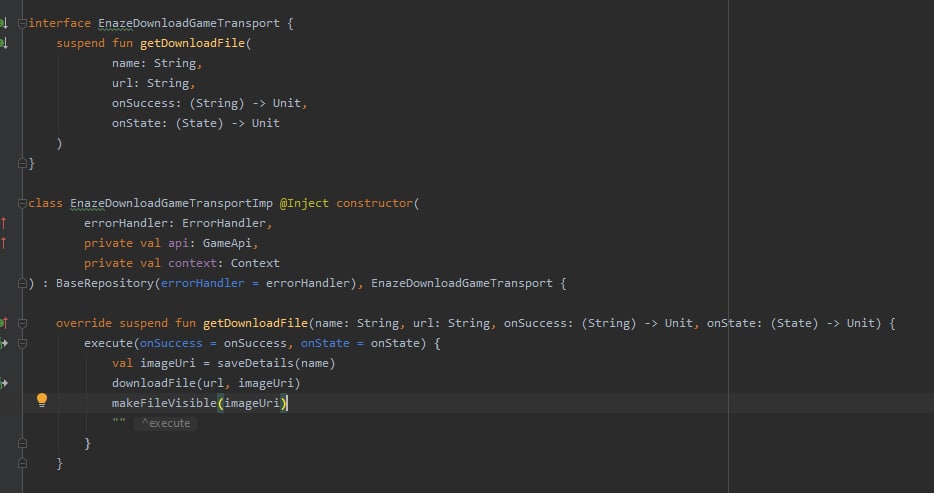934x493 pixels.
Task: Click EnazeDownloadGameTransport after BaseRepository supertype
Action: [x=462, y=283]
